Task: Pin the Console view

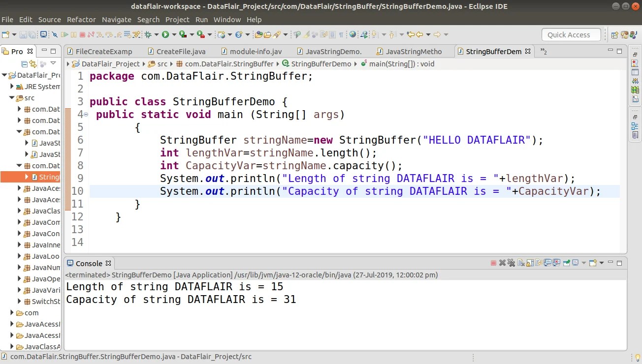Action: pyautogui.click(x=566, y=263)
